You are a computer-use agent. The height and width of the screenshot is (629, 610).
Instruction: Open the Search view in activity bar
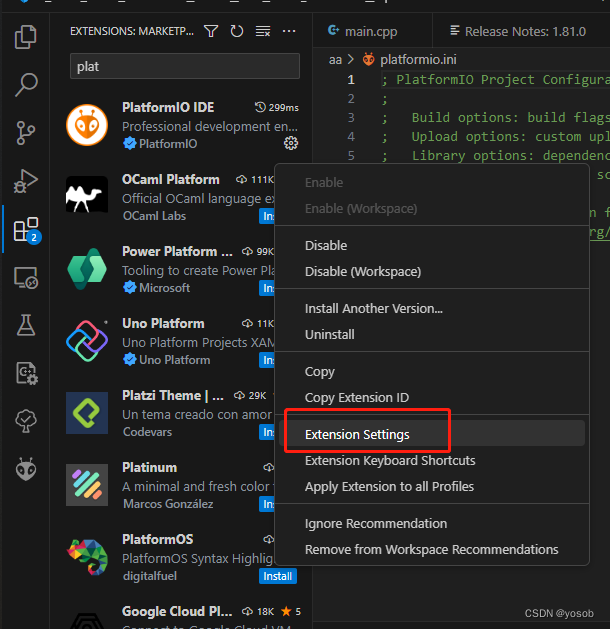click(x=26, y=85)
